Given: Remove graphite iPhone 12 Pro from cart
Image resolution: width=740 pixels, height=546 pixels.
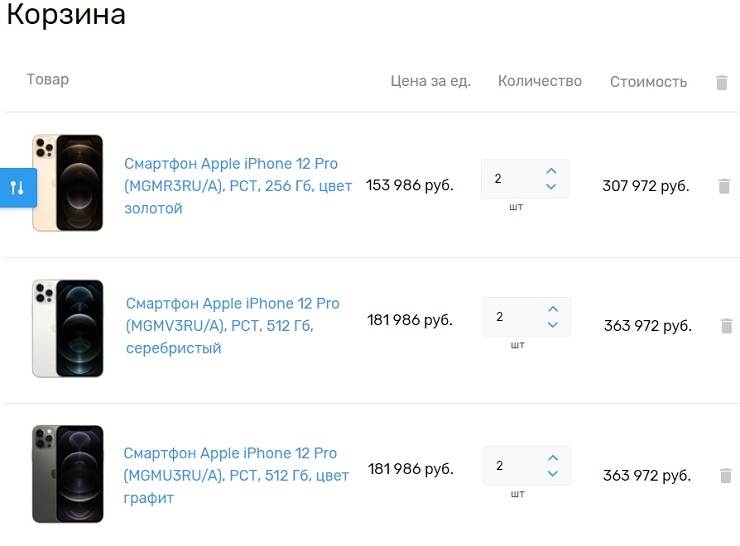Looking at the screenshot, I should (726, 476).
